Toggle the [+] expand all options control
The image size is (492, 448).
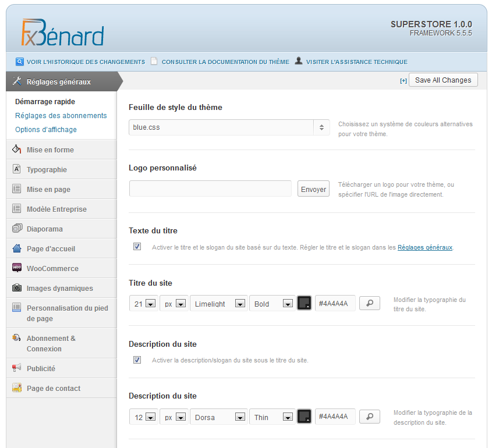(x=403, y=81)
